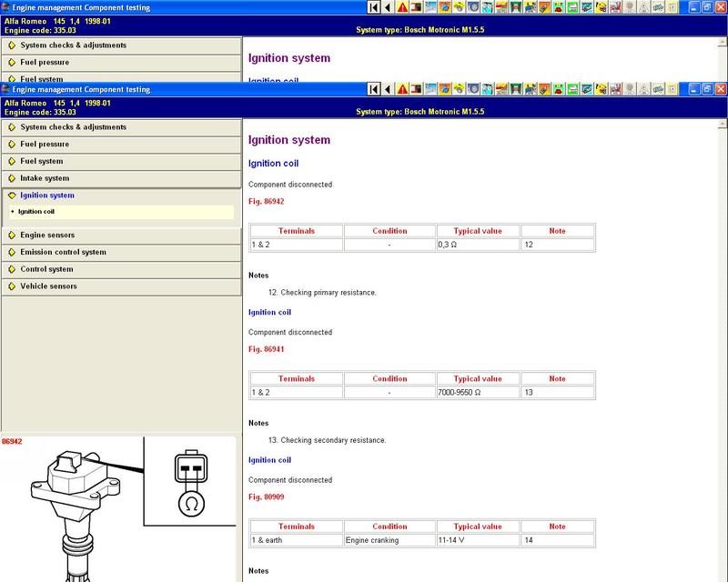
Task: Close the front Engine management window
Action: 721,89
